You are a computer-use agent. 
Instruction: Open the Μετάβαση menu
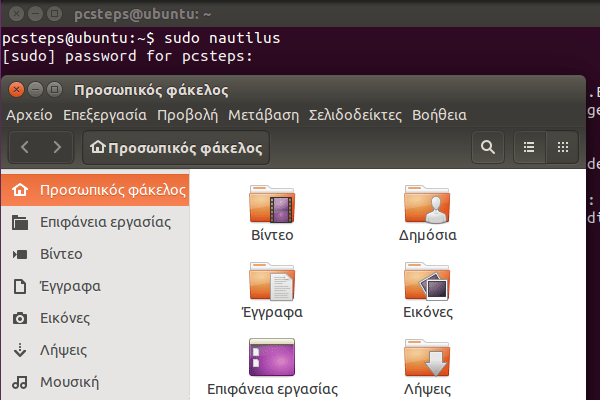coord(264,115)
